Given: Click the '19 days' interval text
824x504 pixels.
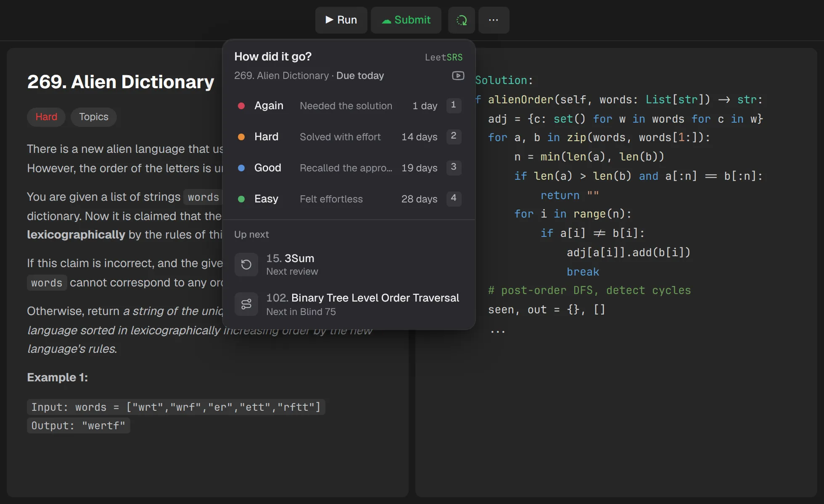Looking at the screenshot, I should [419, 168].
